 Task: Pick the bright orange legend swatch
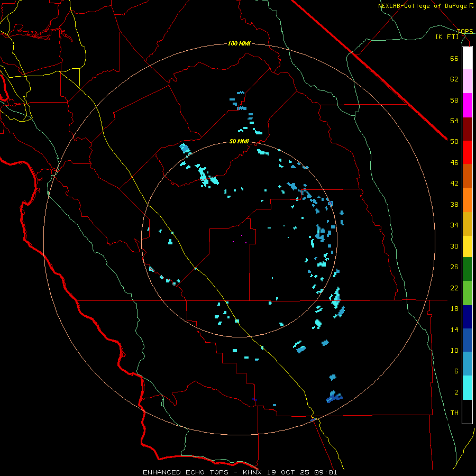467,200
